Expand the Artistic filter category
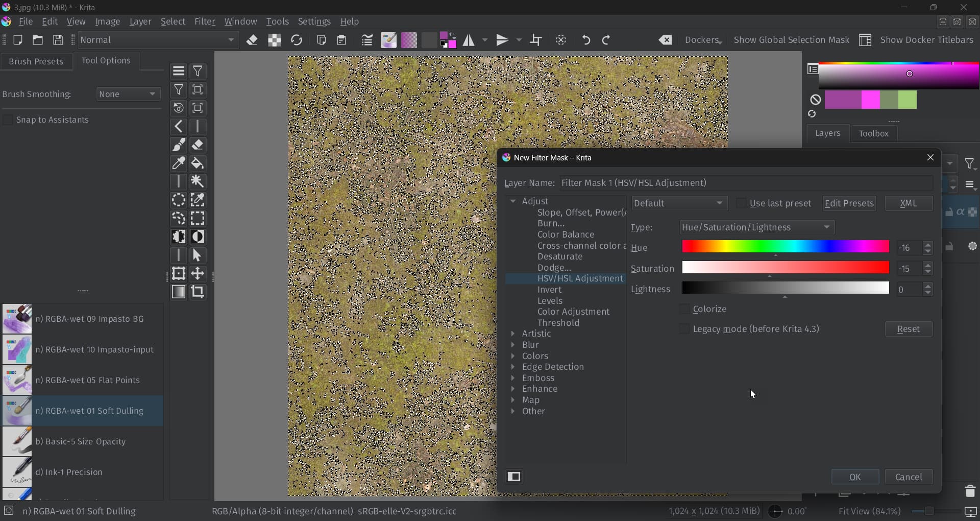The height and width of the screenshot is (521, 980). (x=513, y=334)
